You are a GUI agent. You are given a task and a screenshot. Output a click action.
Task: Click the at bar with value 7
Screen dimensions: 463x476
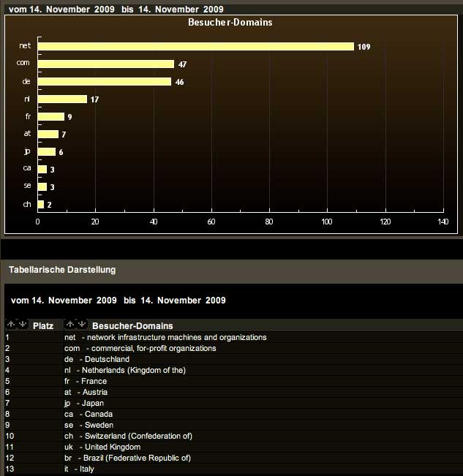(48, 134)
